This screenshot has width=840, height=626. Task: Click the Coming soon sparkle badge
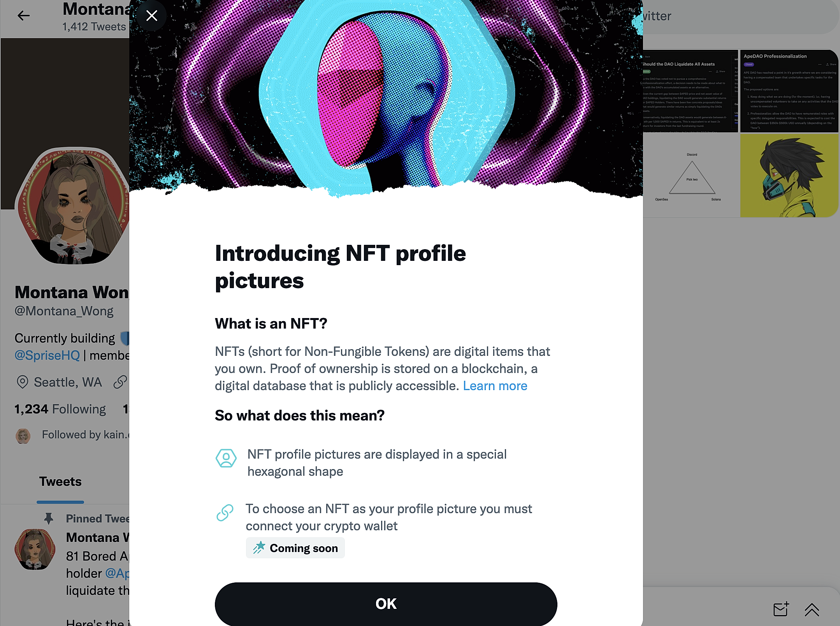click(295, 548)
